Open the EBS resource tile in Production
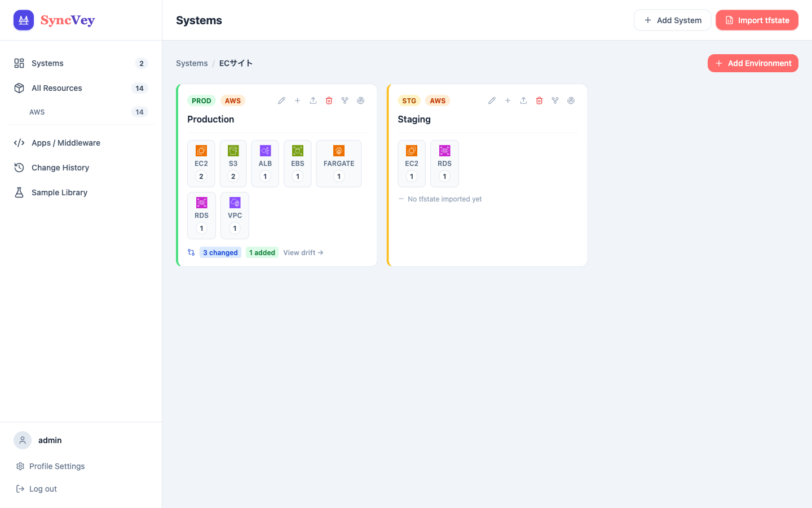812x508 pixels. (x=298, y=164)
